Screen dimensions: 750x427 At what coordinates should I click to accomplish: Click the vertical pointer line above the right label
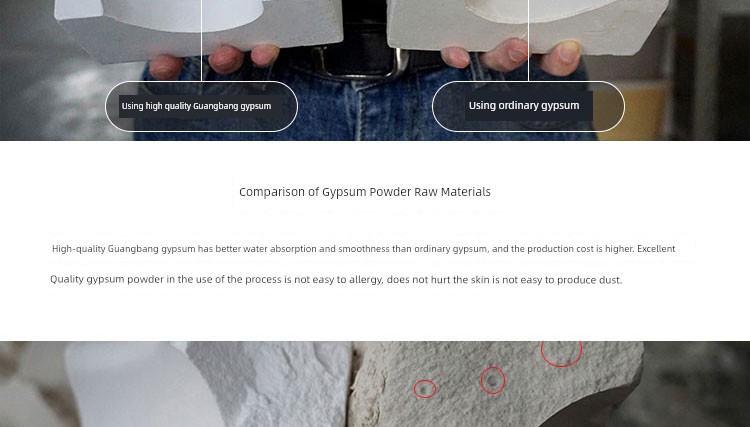pos(528,41)
